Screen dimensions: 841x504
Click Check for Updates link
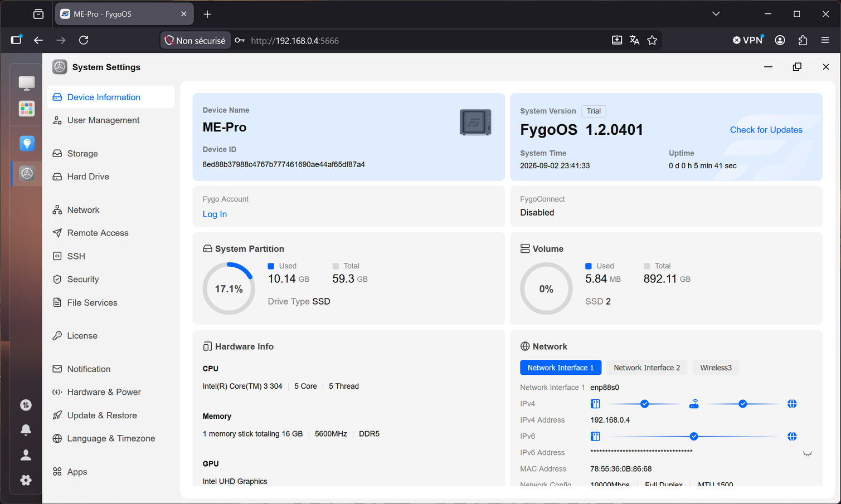pyautogui.click(x=766, y=130)
